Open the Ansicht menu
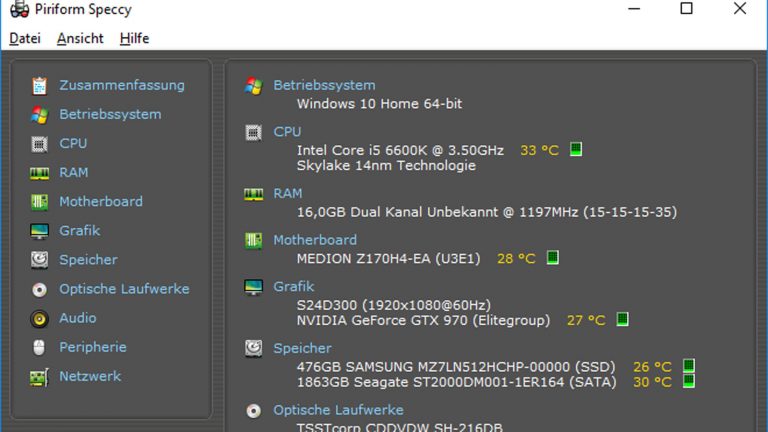The width and height of the screenshot is (768, 432). (x=80, y=38)
